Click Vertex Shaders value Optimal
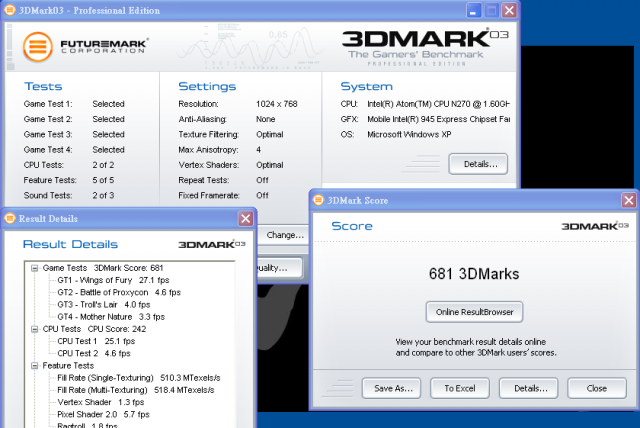The height and width of the screenshot is (428, 640). tap(270, 165)
